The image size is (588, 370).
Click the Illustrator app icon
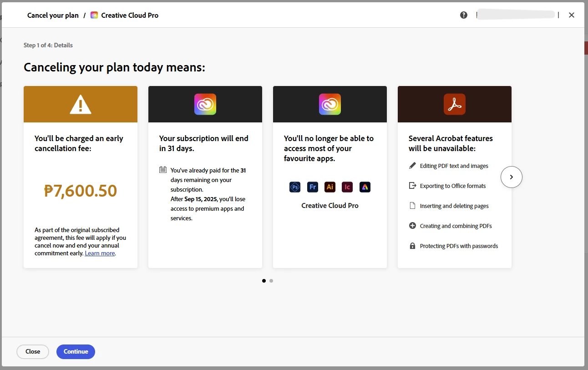(330, 187)
